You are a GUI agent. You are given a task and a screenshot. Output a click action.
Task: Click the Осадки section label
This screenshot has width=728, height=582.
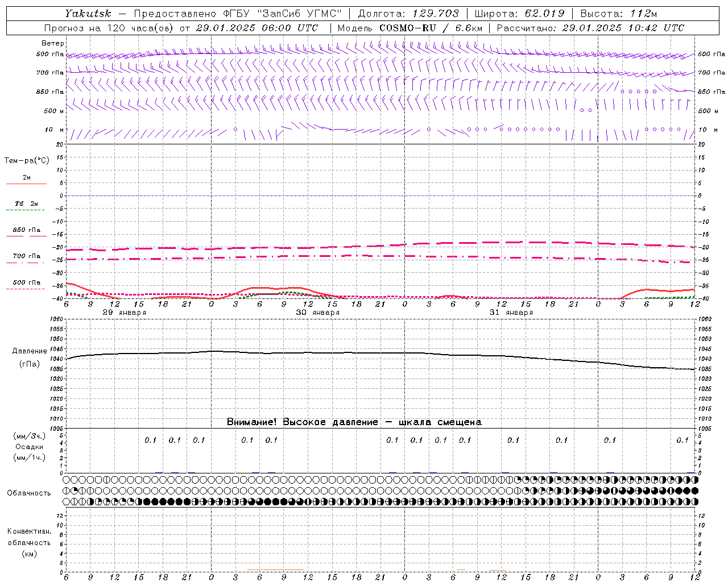pos(30,447)
